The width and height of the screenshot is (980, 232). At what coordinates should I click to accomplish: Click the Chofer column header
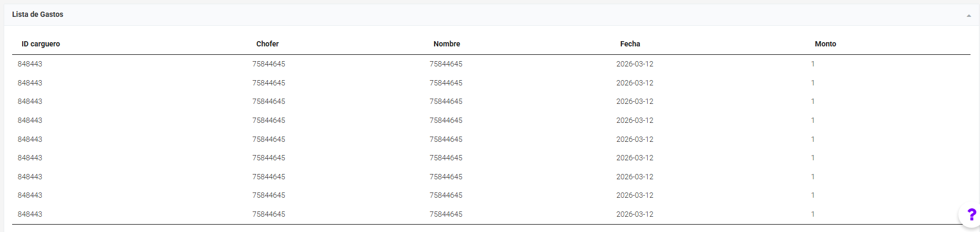tap(267, 44)
